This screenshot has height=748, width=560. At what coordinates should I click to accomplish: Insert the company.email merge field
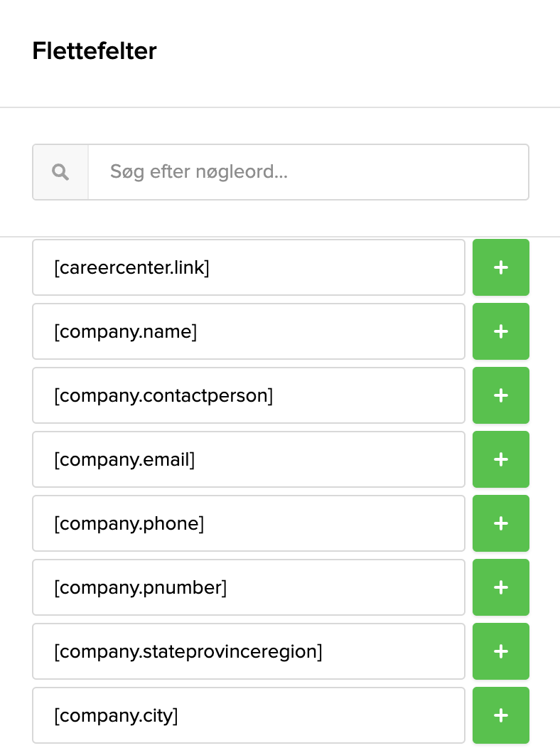pos(500,459)
